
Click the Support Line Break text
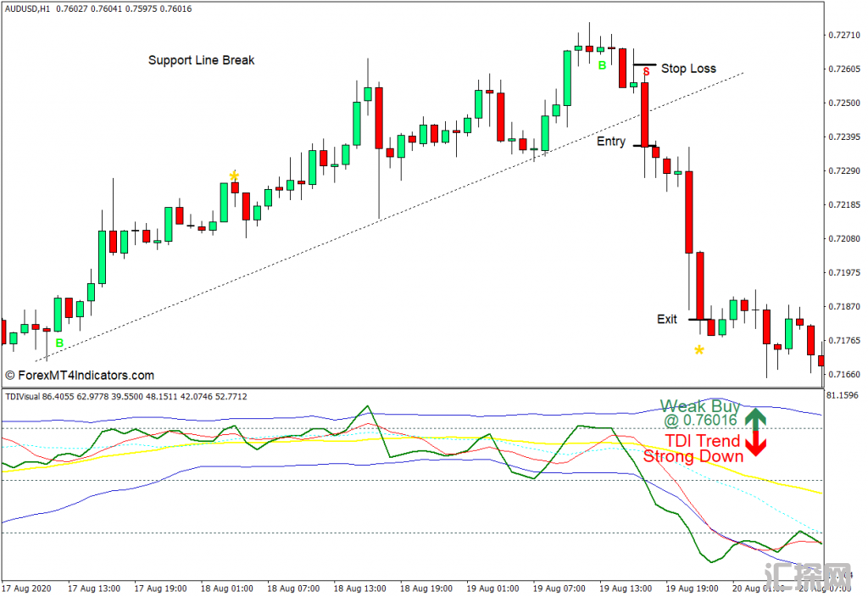click(x=201, y=60)
